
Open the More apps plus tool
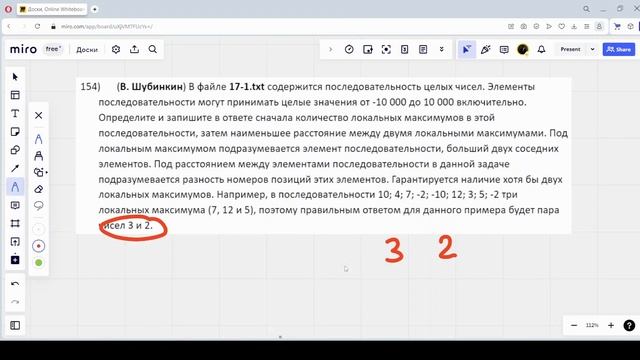15,260
